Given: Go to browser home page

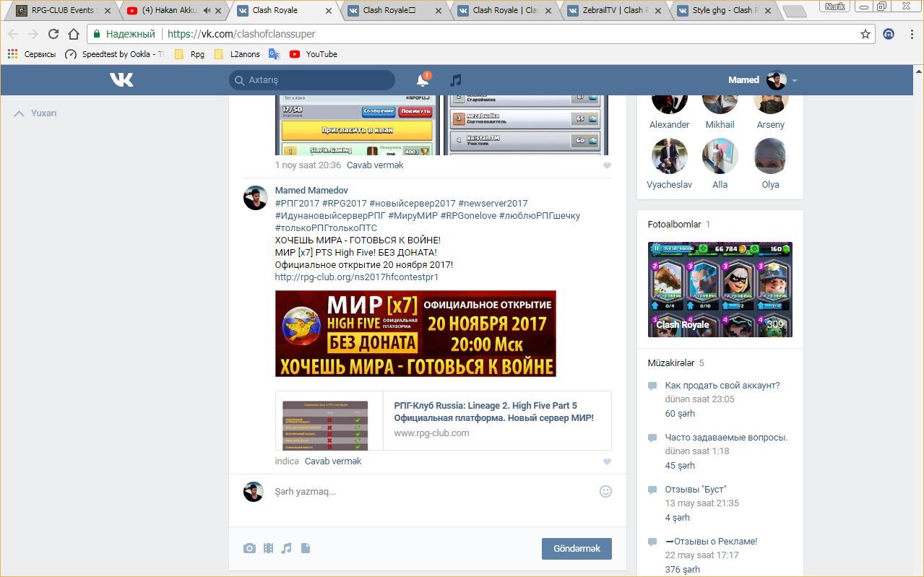Looking at the screenshot, I should [73, 34].
